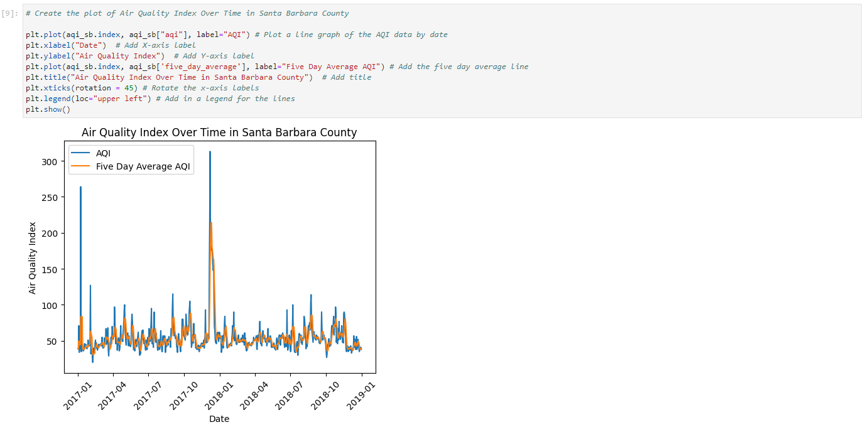
Task: Click the 150 y-axis tick label
Action: (50, 269)
